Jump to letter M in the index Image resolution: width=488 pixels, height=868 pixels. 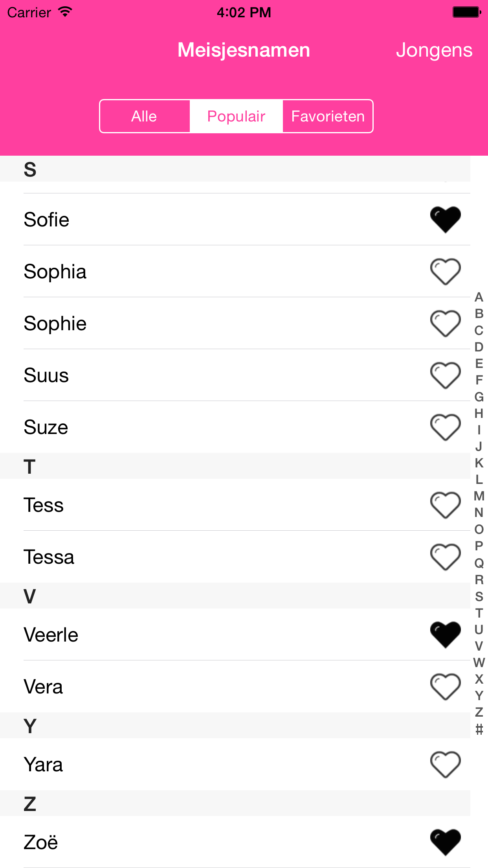coord(479,496)
